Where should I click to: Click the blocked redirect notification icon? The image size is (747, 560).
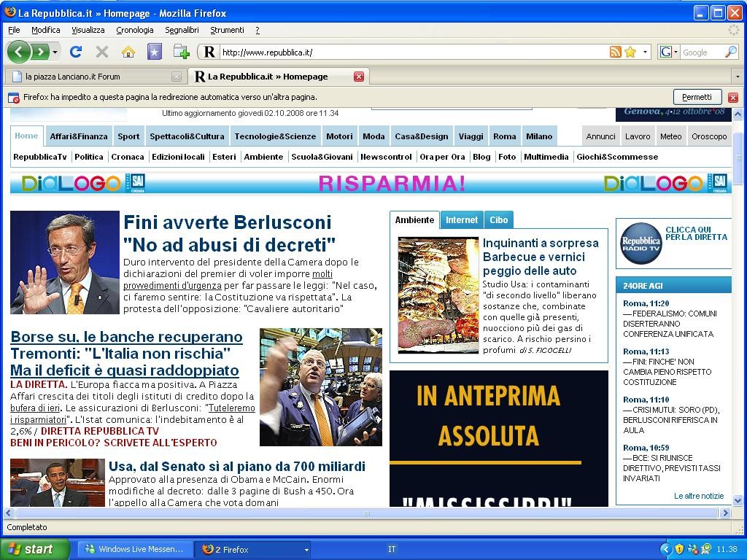(x=13, y=98)
